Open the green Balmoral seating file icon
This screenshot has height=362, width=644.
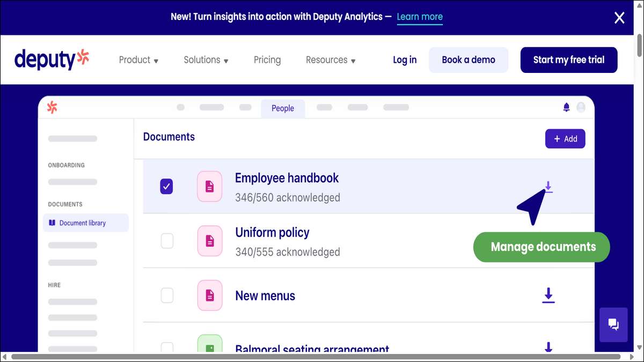click(x=209, y=343)
